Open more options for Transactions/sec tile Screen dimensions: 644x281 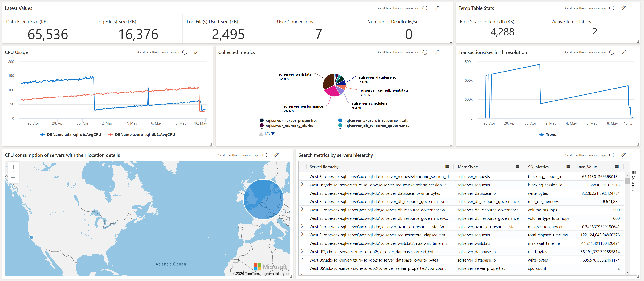(634, 52)
